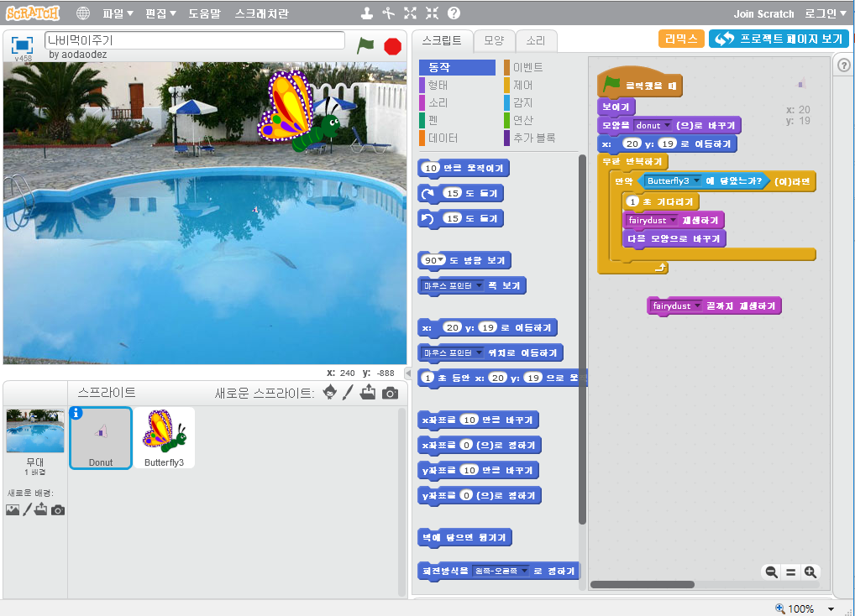
Task: Open the 파일 menu
Action: point(118,13)
